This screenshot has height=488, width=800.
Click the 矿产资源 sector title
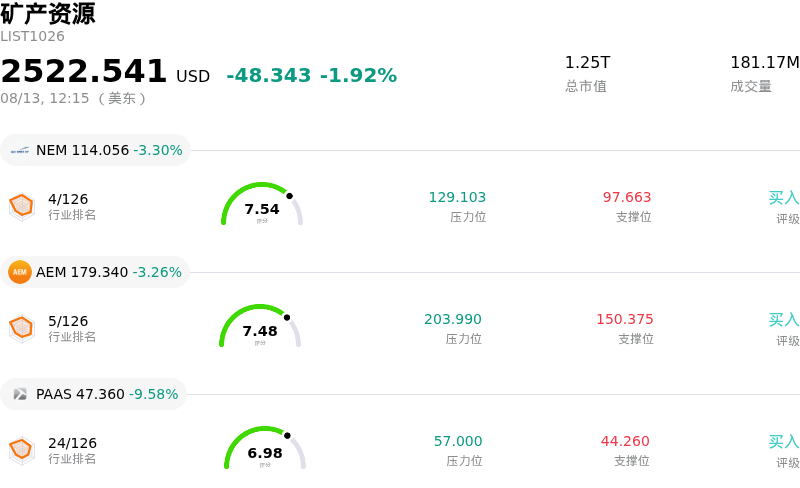(x=48, y=13)
